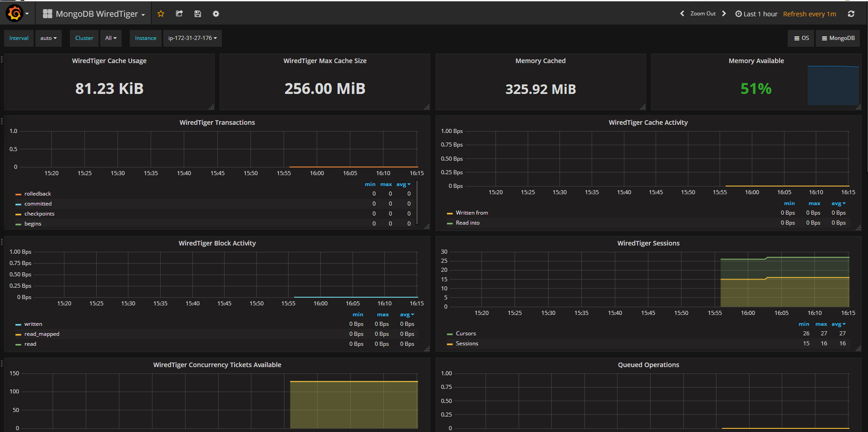Toggle checkpoints series in Transactions legend
The image size is (868, 432).
39,214
